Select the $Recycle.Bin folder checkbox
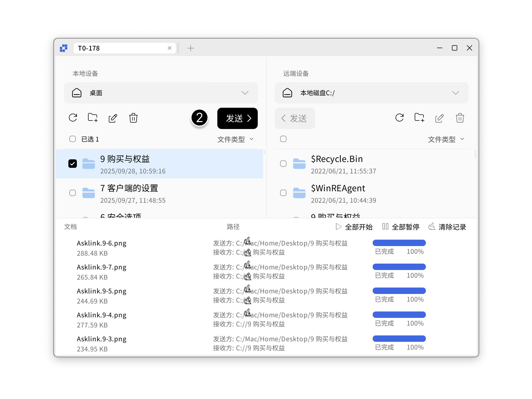The image size is (532, 399). point(283,164)
